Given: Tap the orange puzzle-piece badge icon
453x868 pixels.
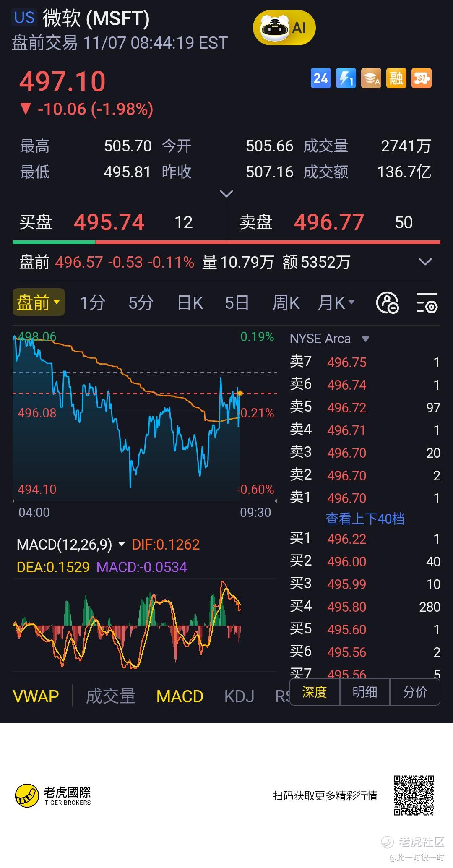Looking at the screenshot, I should pos(422,78).
